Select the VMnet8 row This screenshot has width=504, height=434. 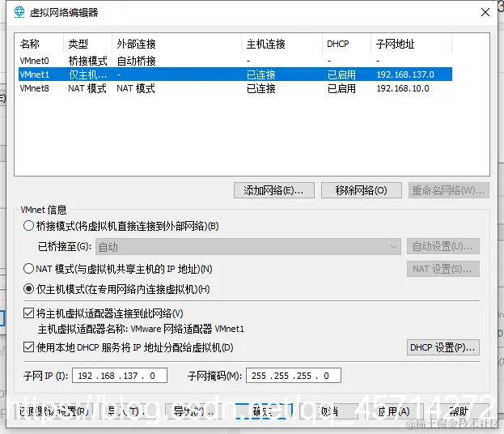(235, 88)
